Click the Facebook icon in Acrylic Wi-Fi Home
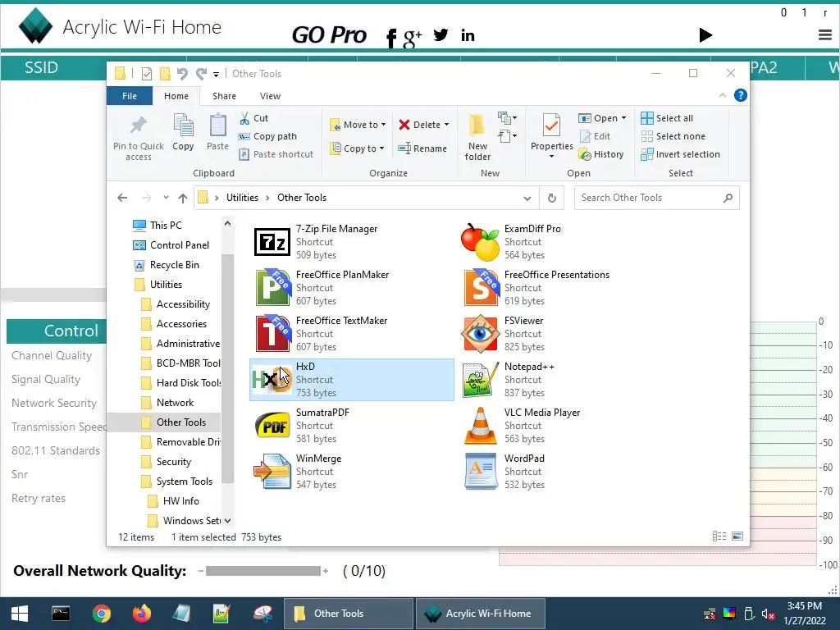This screenshot has width=840, height=630. point(391,38)
